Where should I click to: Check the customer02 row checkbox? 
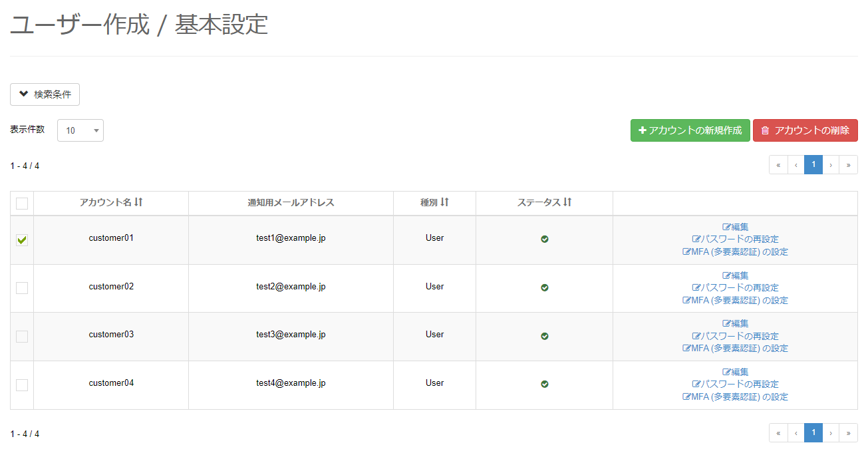coord(22,288)
